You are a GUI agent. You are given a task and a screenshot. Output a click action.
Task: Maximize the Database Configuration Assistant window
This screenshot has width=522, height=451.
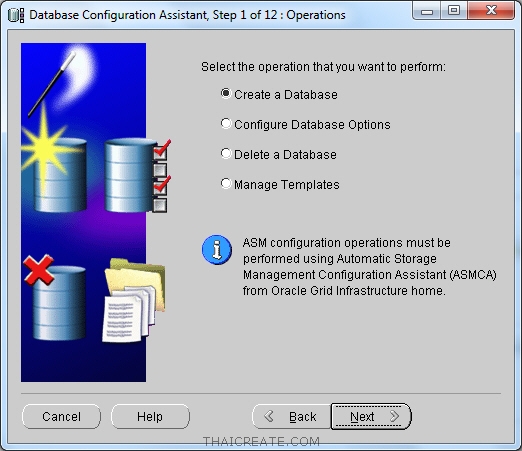[454, 11]
